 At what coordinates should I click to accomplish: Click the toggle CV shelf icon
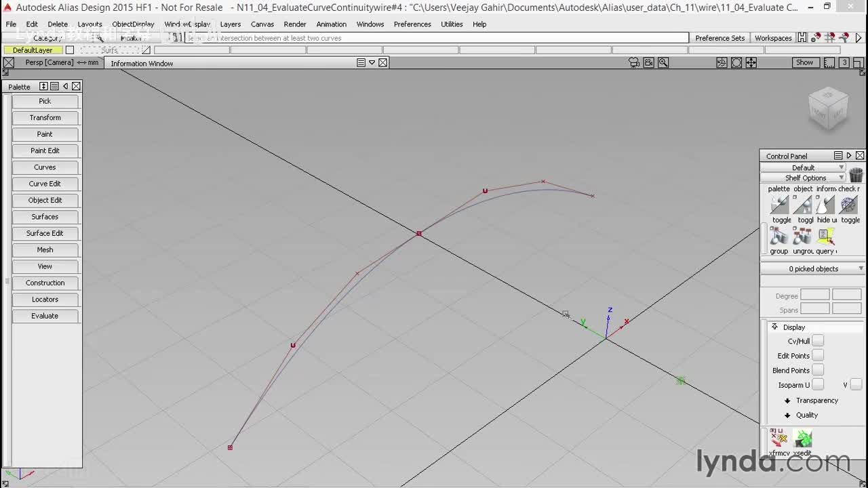[779, 204]
